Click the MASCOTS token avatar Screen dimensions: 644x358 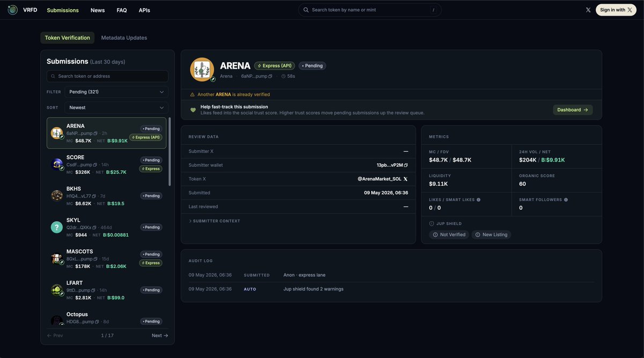pyautogui.click(x=57, y=259)
